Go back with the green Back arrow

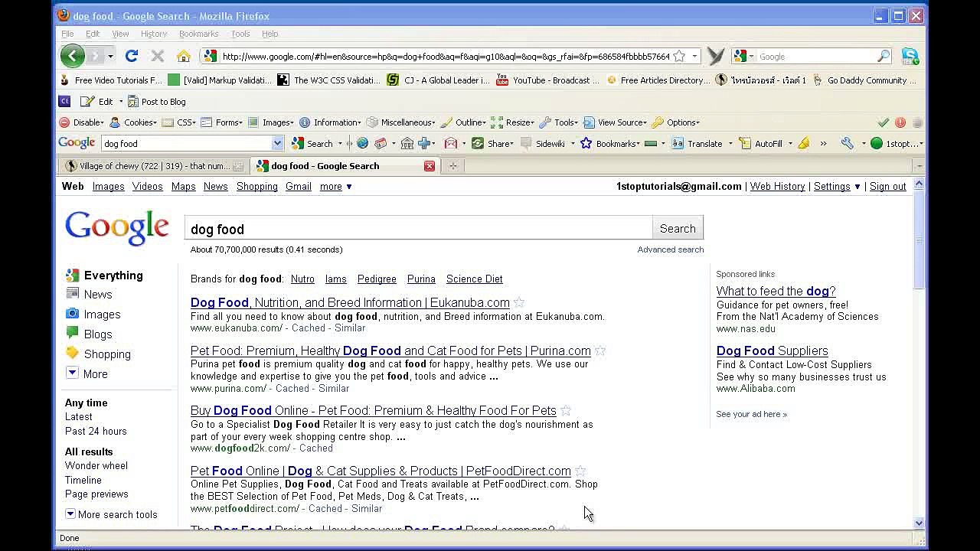(x=72, y=56)
